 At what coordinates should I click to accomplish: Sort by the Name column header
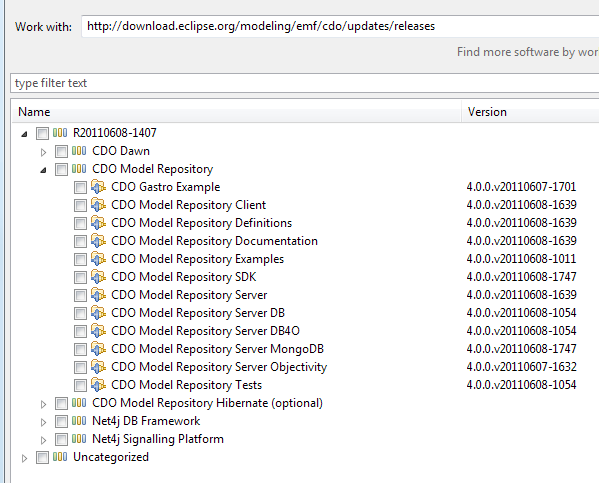(x=236, y=112)
